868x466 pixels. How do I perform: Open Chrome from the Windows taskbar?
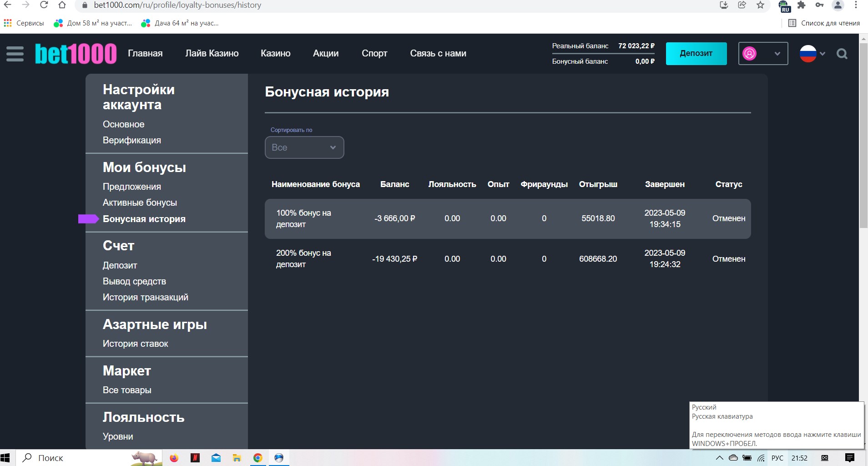pyautogui.click(x=257, y=458)
